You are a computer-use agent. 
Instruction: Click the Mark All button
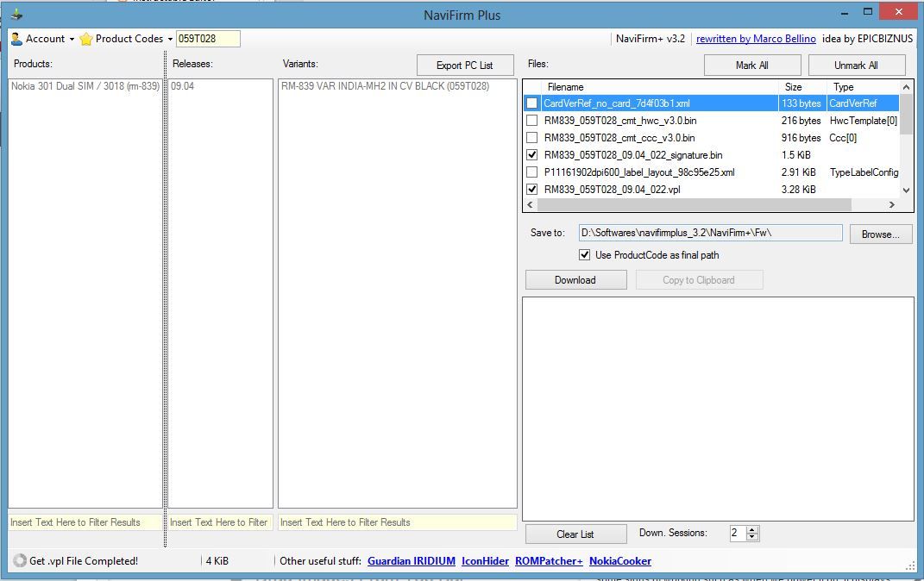click(752, 66)
